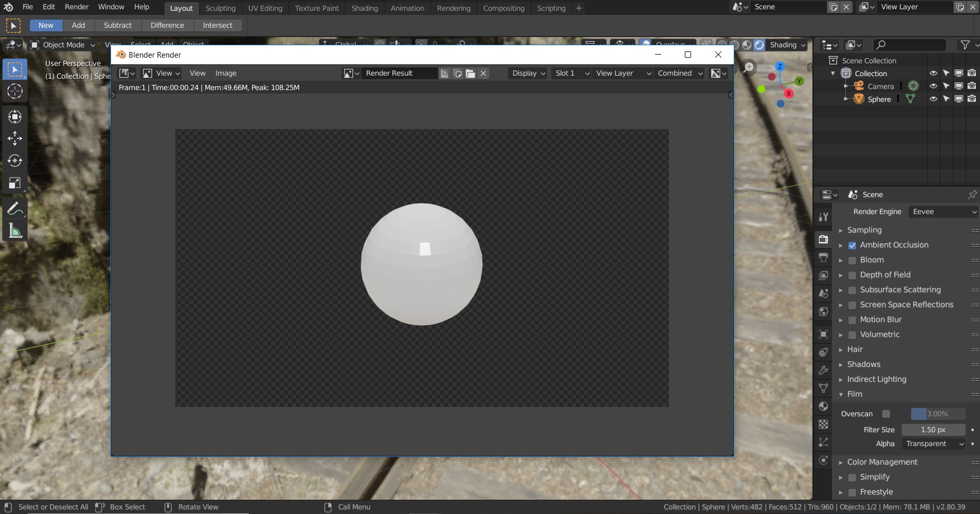The image size is (980, 514).
Task: Select the Select Box tool in left toolbar
Action: (14, 69)
